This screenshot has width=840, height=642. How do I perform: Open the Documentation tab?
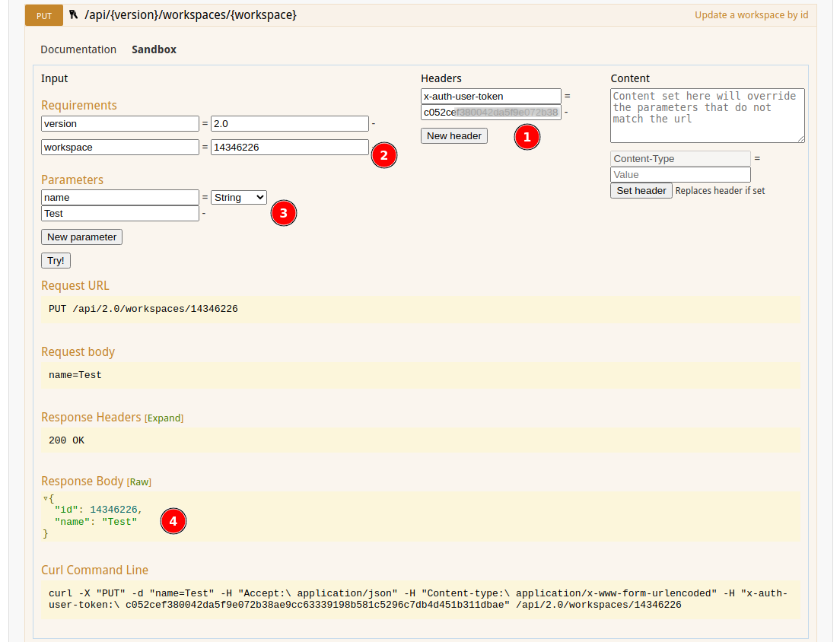(78, 49)
